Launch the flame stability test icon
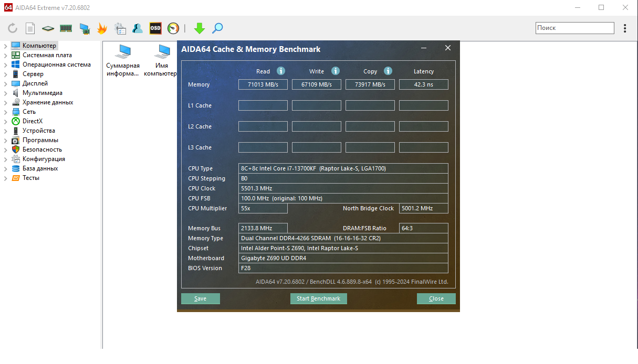Screen dimensions: 638x364 [102, 28]
